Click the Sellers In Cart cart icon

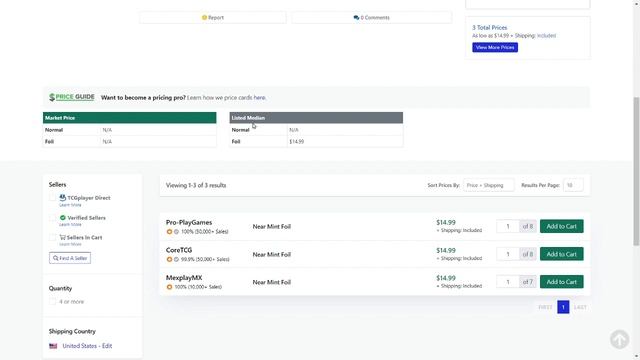tap(62, 237)
